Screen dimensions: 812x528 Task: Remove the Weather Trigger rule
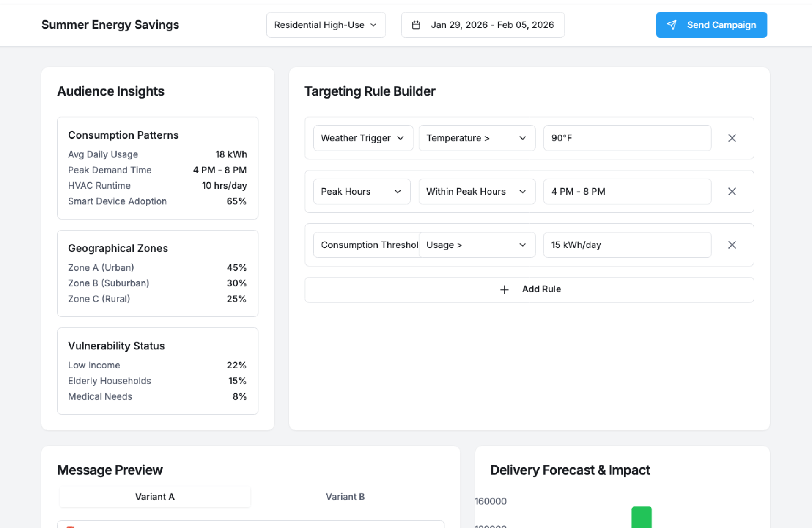pyautogui.click(x=732, y=138)
